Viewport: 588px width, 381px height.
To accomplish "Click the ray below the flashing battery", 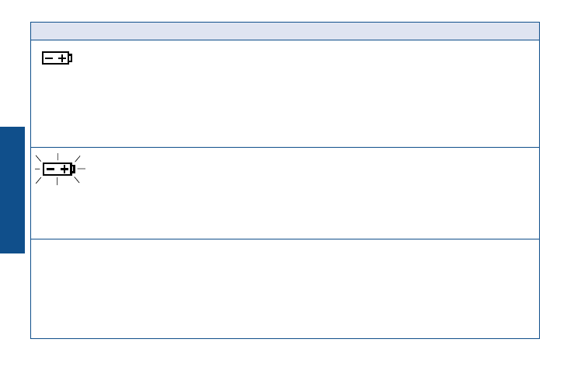I will pos(57,182).
